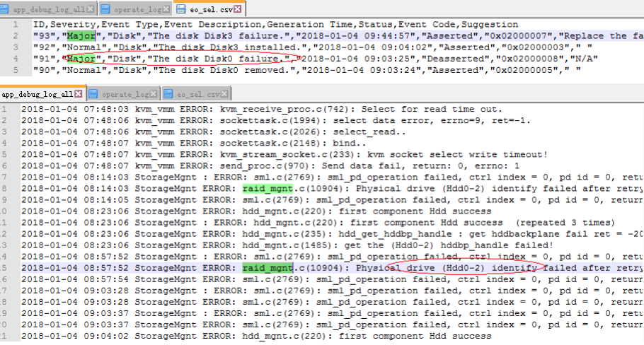
Task: Click the CSV header line starting with ID,Severity
Action: (x=275, y=25)
